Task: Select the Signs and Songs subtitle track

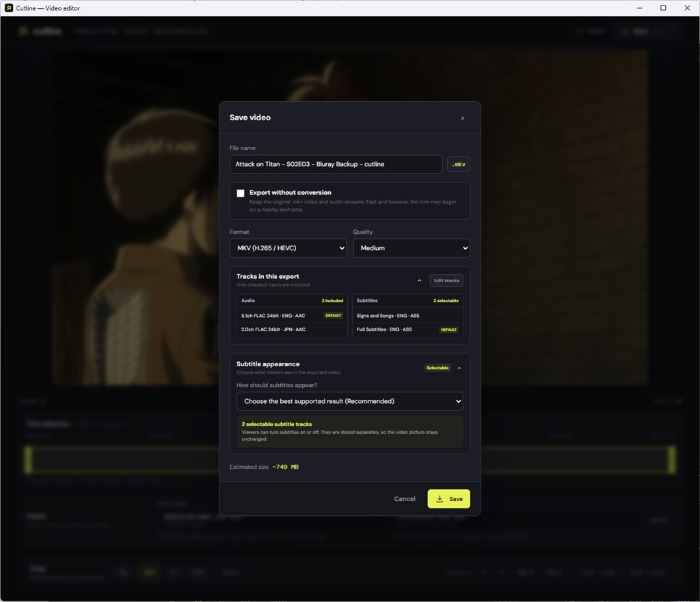Action: [407, 316]
